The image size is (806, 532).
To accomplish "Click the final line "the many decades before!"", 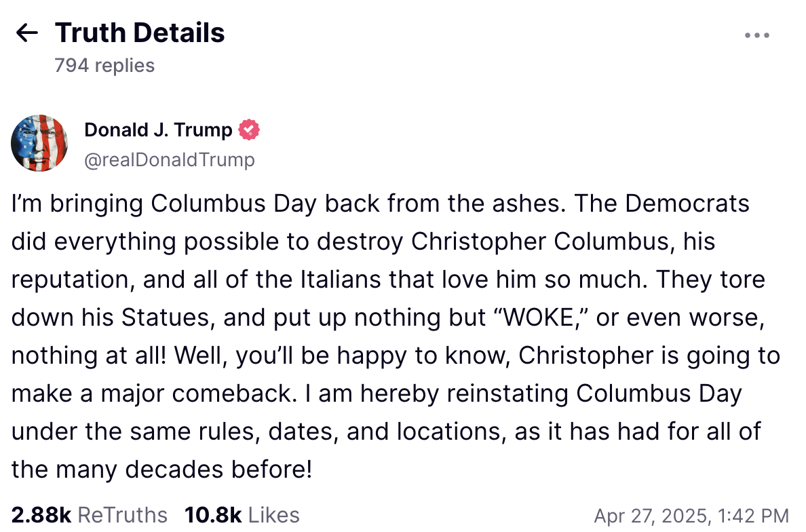I will point(161,470).
